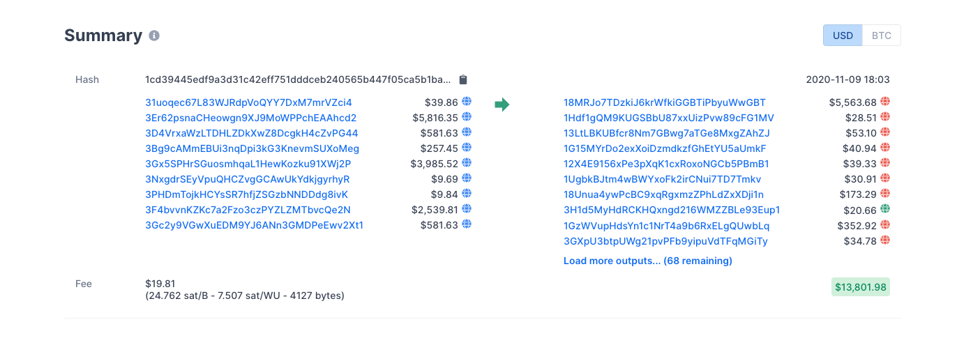Open output address 3GXpU3btpUWg21pvPFb9yipuVdTFqMGiTy
This screenshot has height=345, width=980.
pyautogui.click(x=665, y=241)
